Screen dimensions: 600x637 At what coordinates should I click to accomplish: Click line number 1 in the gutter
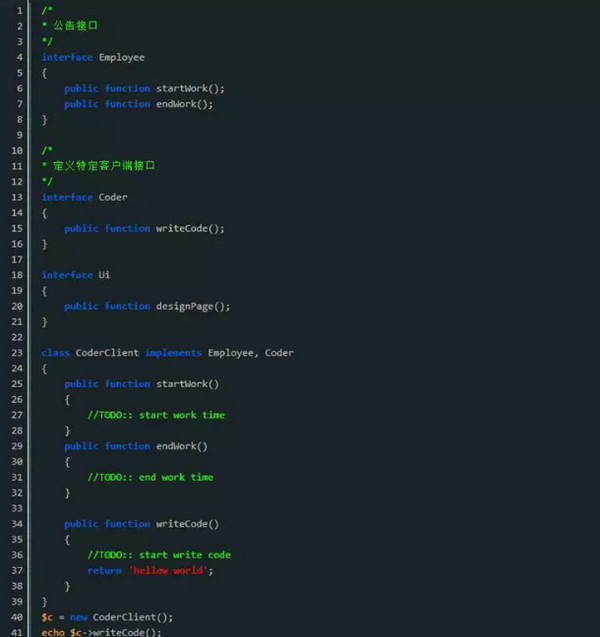(x=20, y=10)
